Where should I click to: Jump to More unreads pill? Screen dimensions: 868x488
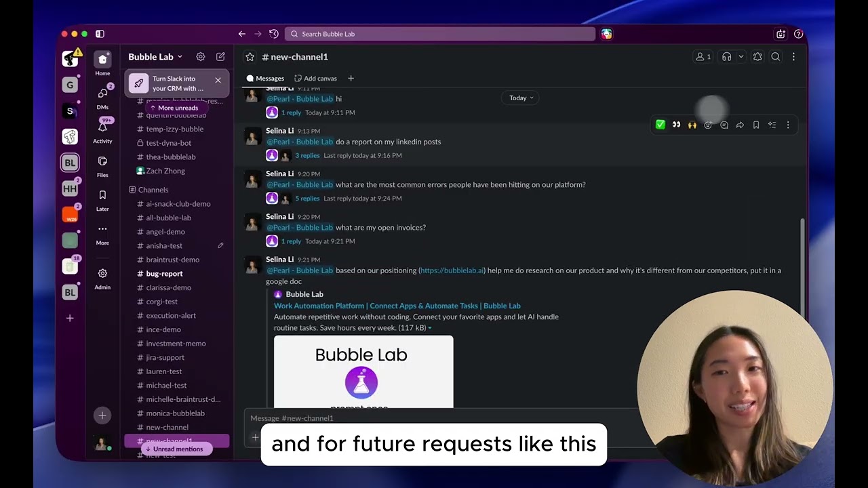pos(174,108)
